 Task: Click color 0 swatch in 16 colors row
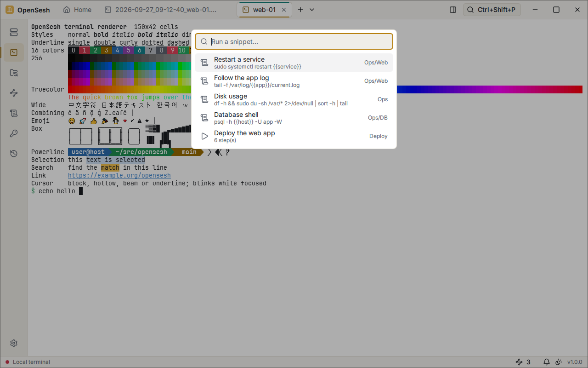tap(73, 51)
